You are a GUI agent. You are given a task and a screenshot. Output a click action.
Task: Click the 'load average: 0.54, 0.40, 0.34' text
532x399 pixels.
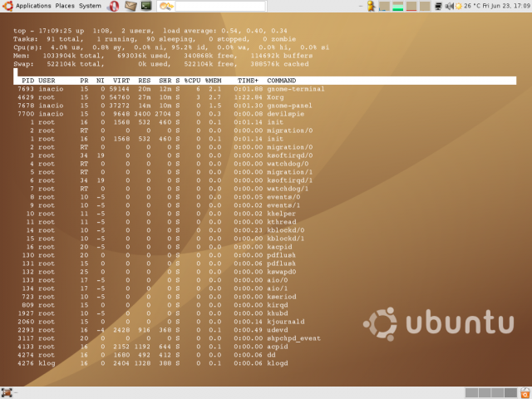[x=225, y=31]
